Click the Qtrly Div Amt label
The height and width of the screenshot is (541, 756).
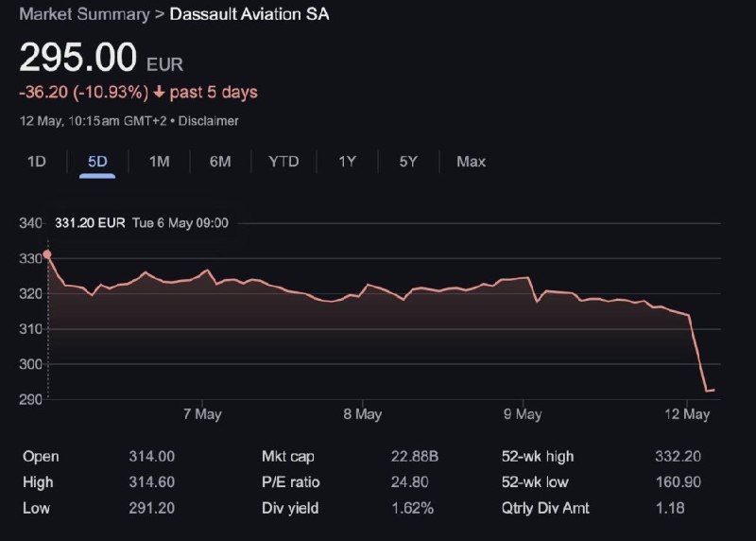coord(545,508)
